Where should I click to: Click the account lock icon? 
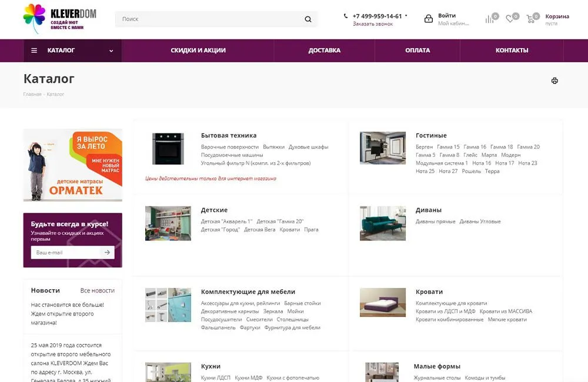click(429, 19)
